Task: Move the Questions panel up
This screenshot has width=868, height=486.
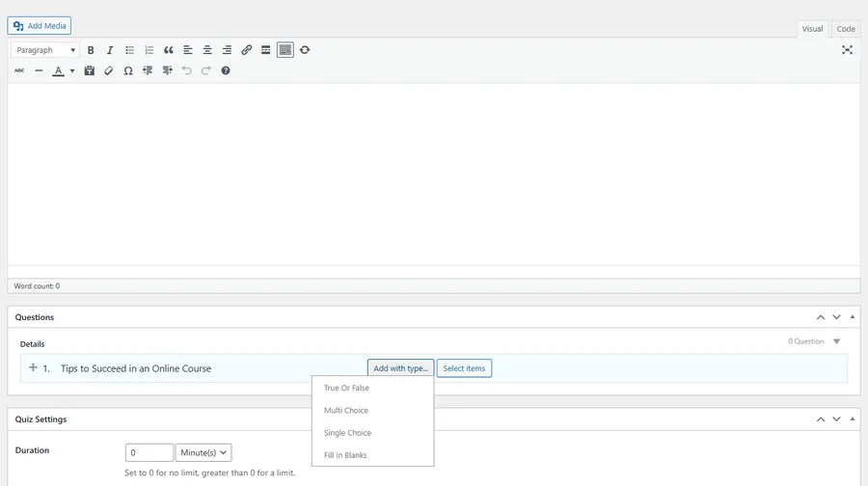Action: tap(821, 317)
